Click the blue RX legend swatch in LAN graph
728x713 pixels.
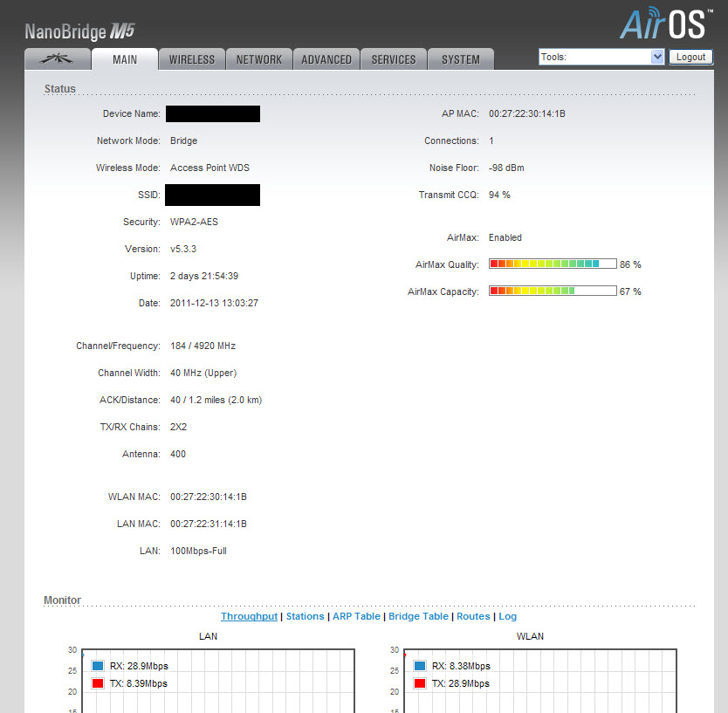pyautogui.click(x=98, y=666)
